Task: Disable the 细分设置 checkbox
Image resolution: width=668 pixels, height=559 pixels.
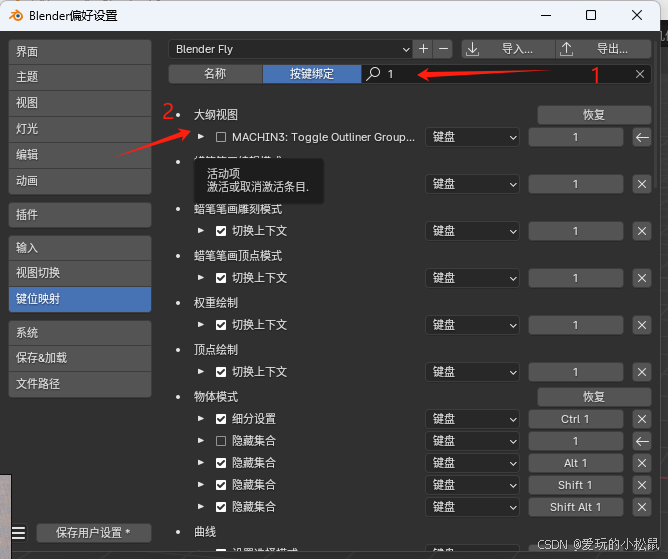Action: [x=221, y=419]
